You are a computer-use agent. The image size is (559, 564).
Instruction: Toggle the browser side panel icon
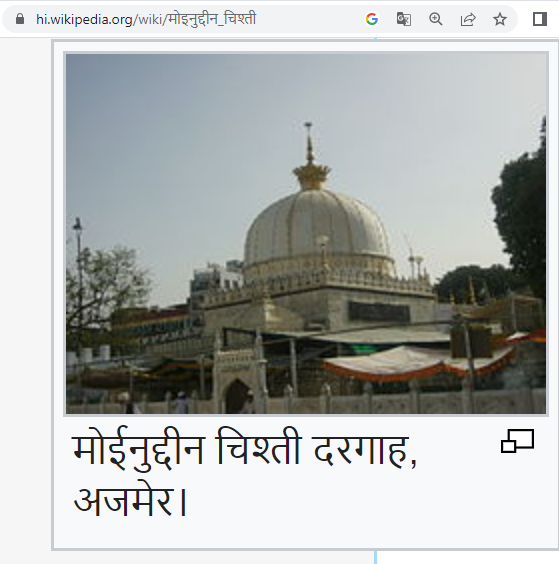click(x=540, y=19)
